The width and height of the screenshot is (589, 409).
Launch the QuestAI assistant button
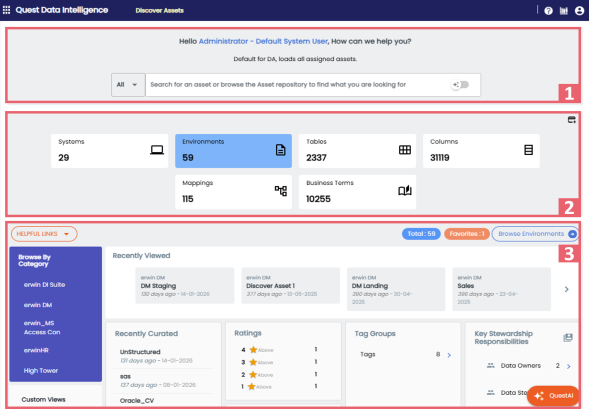point(553,395)
